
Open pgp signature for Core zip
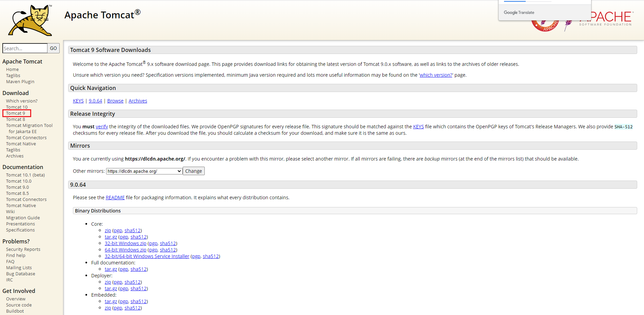[118, 230]
